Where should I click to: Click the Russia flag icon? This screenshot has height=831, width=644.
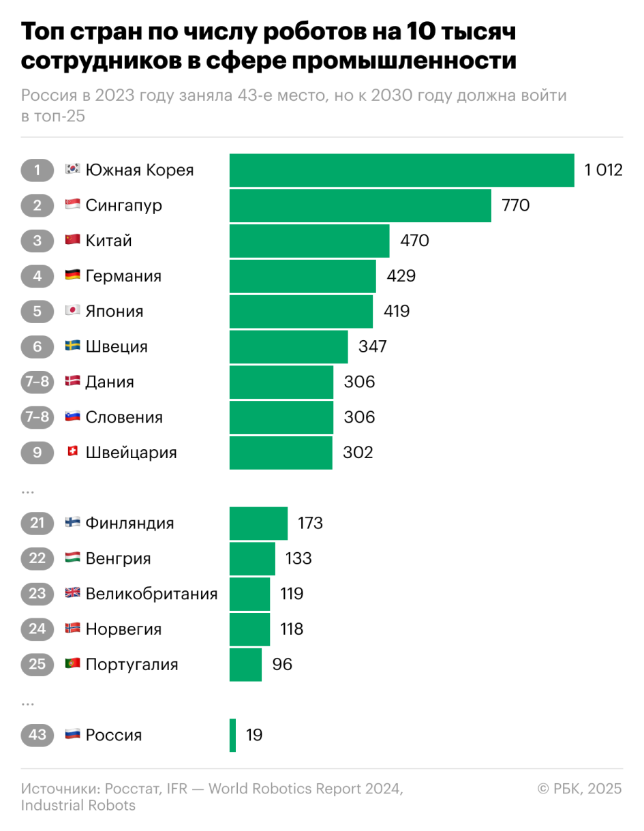tap(72, 735)
